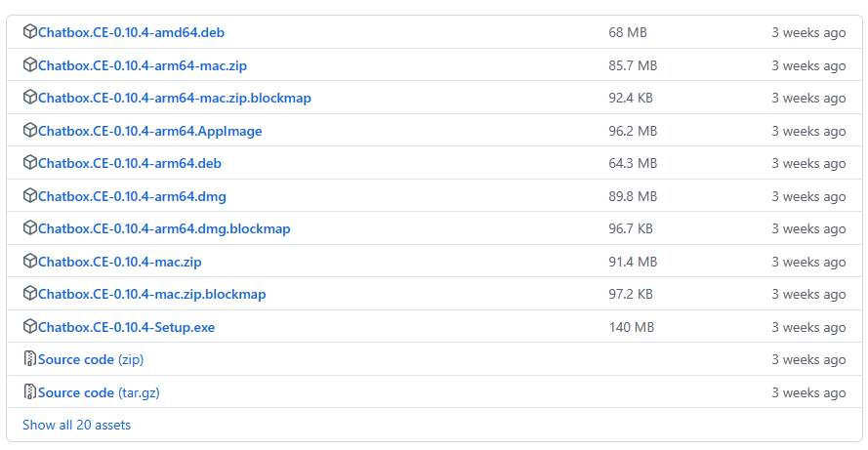
Task: Download Chatbox.CE-0.10.4-amd64.deb
Action: click(131, 32)
